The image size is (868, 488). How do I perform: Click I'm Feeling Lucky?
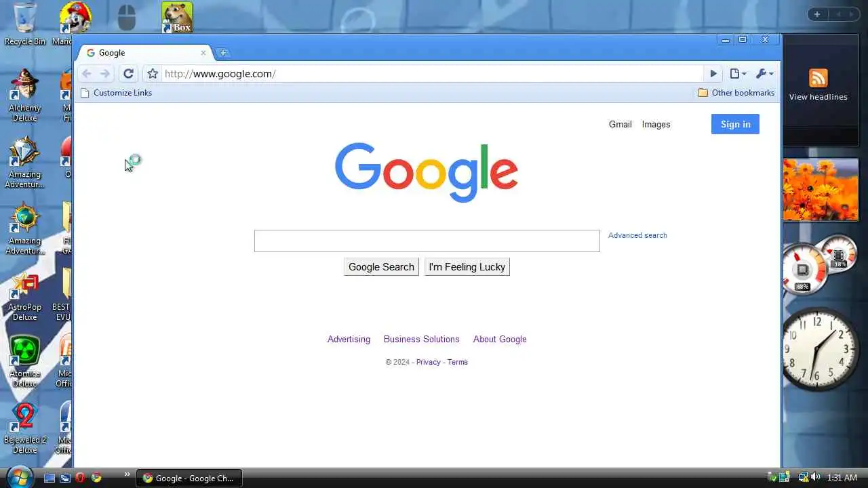click(467, 267)
